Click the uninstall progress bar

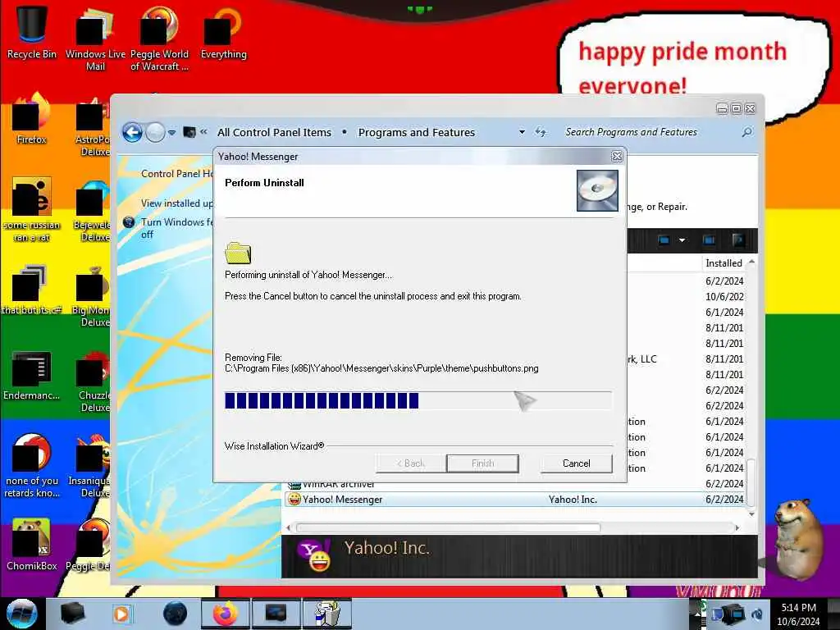pyautogui.click(x=418, y=400)
